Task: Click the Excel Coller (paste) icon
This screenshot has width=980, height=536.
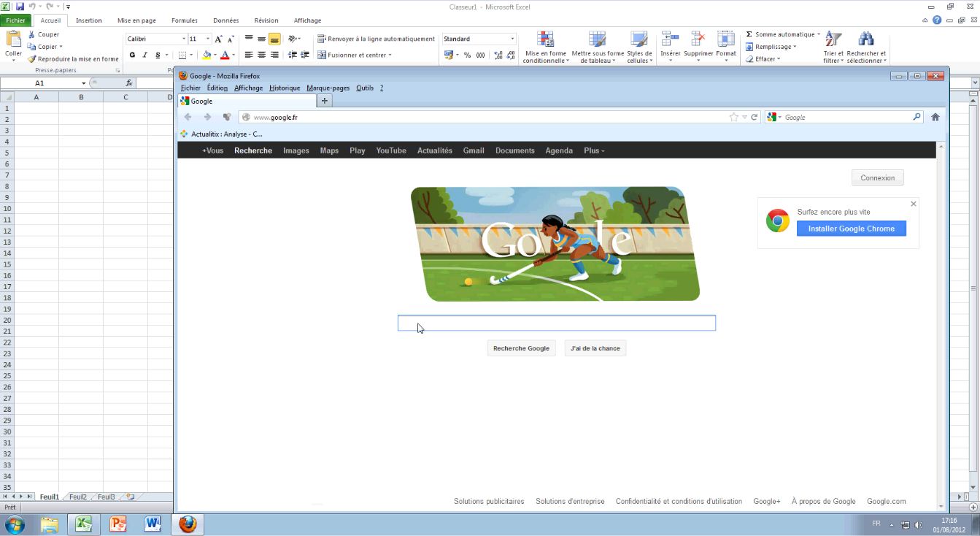Action: (13, 40)
